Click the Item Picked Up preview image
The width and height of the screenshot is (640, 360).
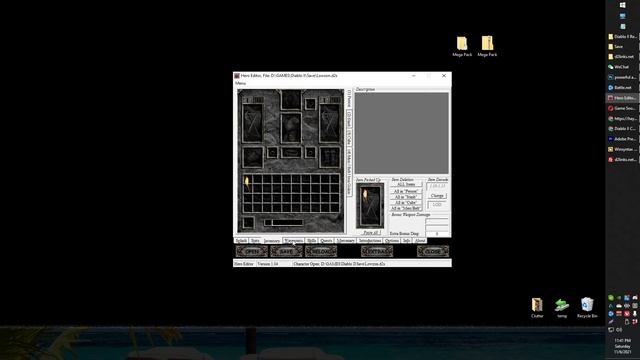tap(370, 205)
